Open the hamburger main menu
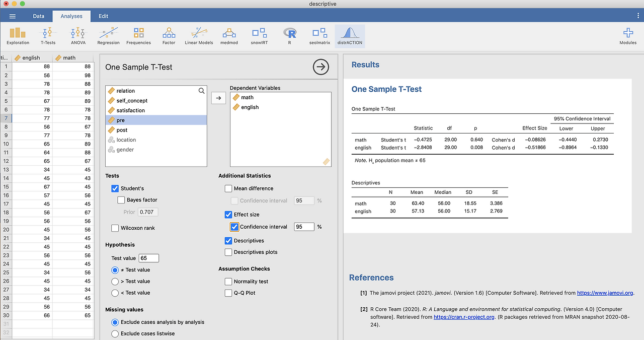This screenshot has height=340, width=644. (x=13, y=16)
